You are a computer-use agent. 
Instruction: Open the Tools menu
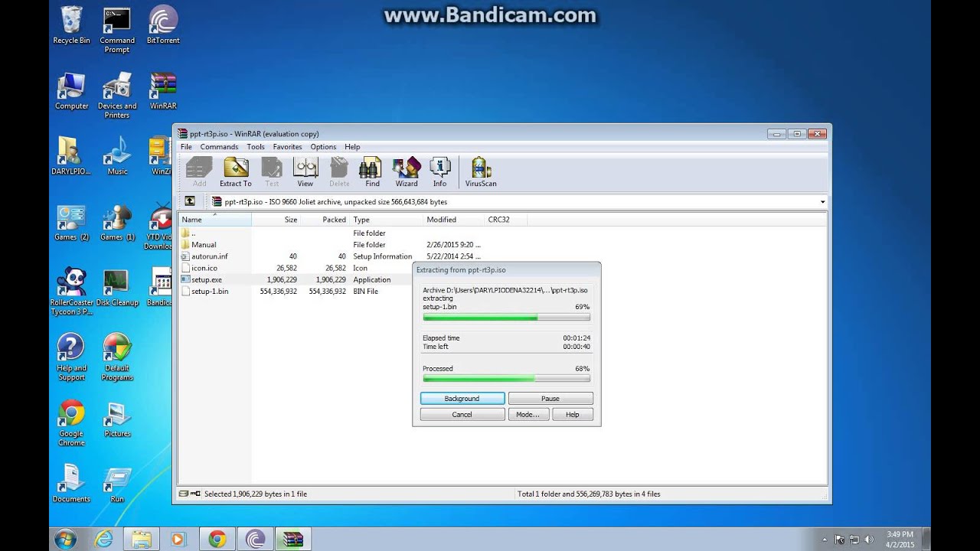click(x=256, y=147)
